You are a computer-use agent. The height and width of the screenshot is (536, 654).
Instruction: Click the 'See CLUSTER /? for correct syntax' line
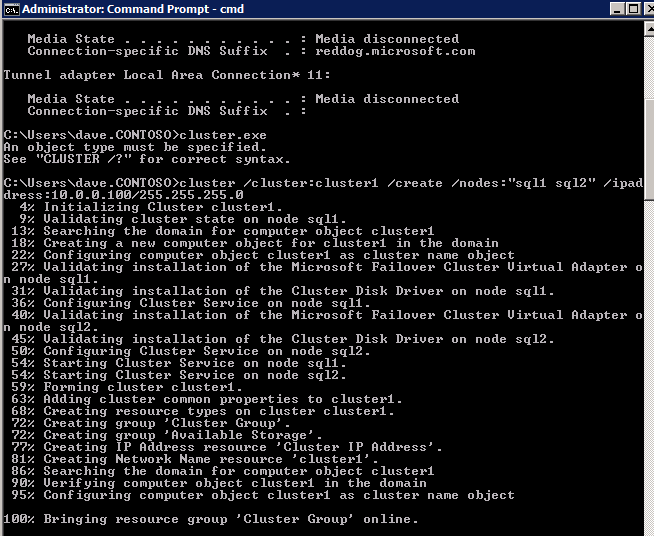pyautogui.click(x=145, y=159)
